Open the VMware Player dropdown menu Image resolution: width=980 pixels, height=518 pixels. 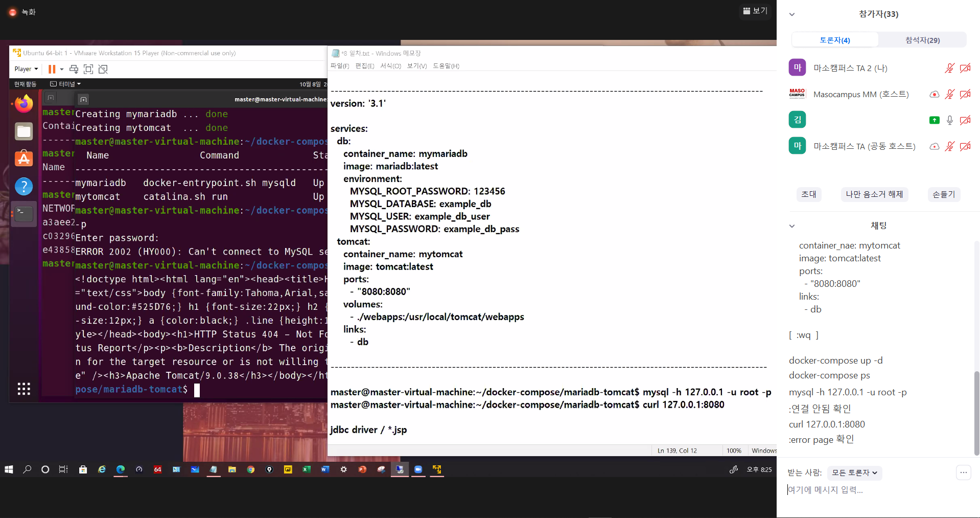pyautogui.click(x=26, y=69)
